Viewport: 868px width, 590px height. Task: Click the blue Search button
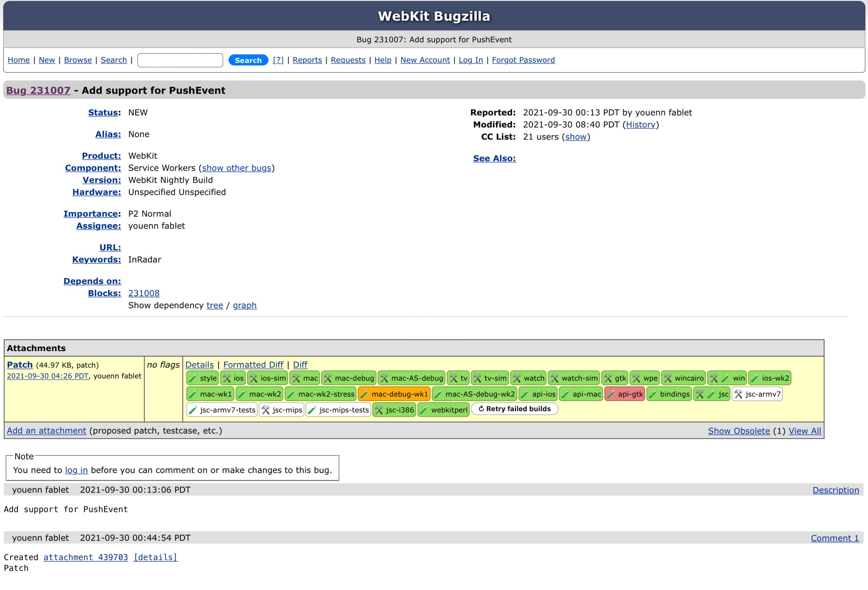click(248, 60)
